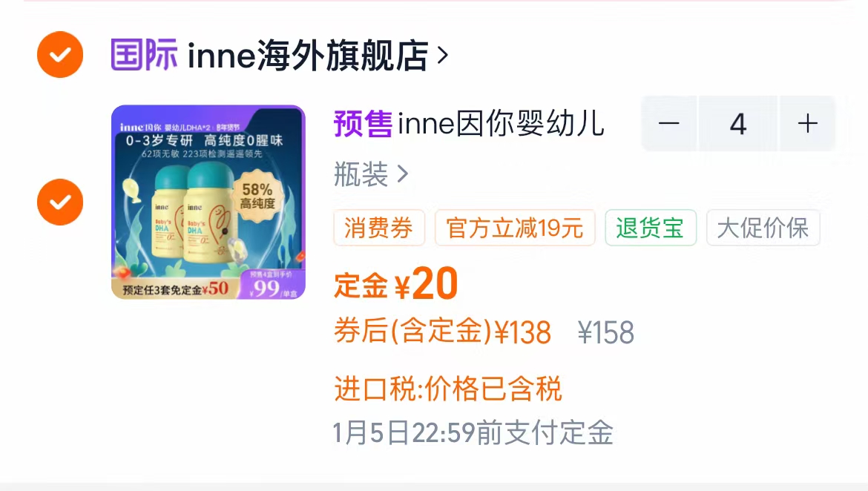Open the inne DHA product thumbnail
868x491 pixels.
coord(208,202)
